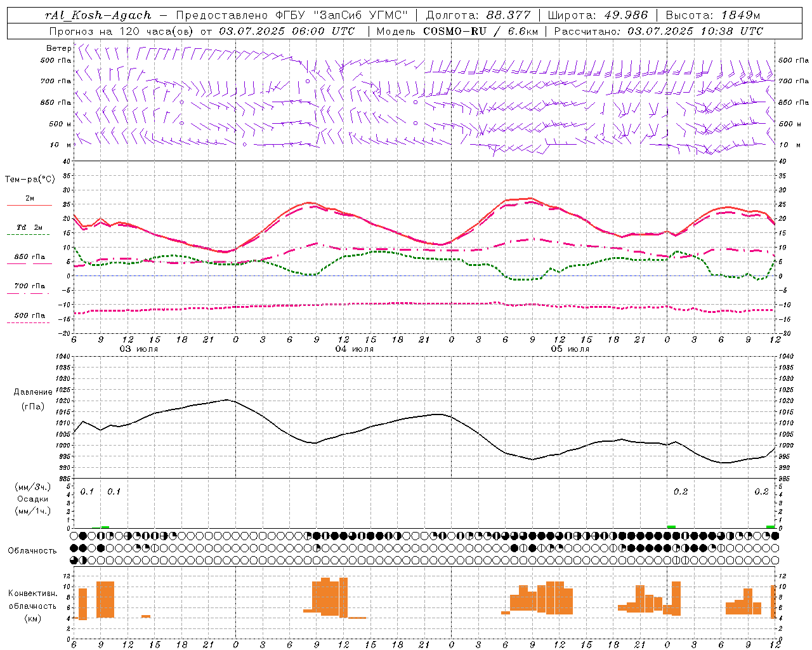Click the Конвективн. chart label
Screen dimensions: 812x650
(32, 594)
